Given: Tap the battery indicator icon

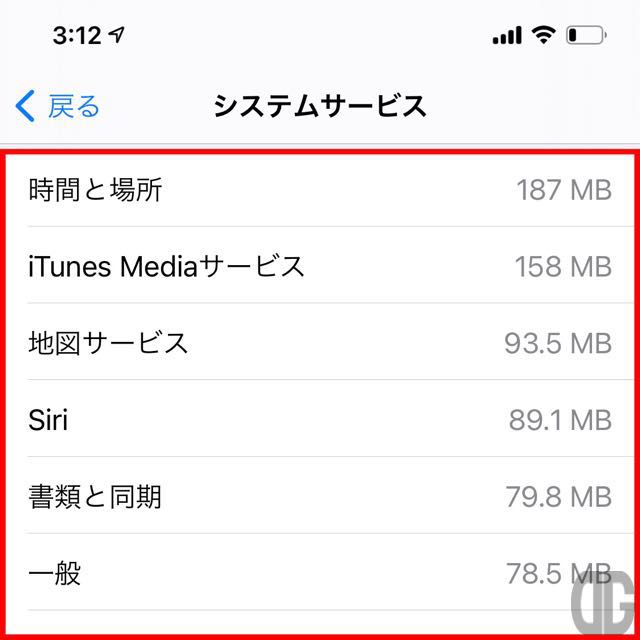Looking at the screenshot, I should click(586, 35).
